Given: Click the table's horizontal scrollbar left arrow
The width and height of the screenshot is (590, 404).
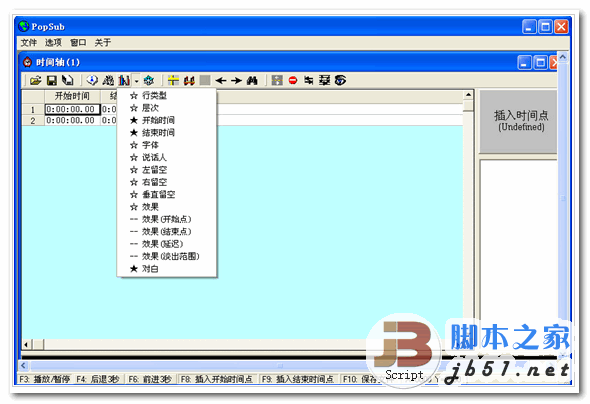Looking at the screenshot, I should (x=26, y=344).
